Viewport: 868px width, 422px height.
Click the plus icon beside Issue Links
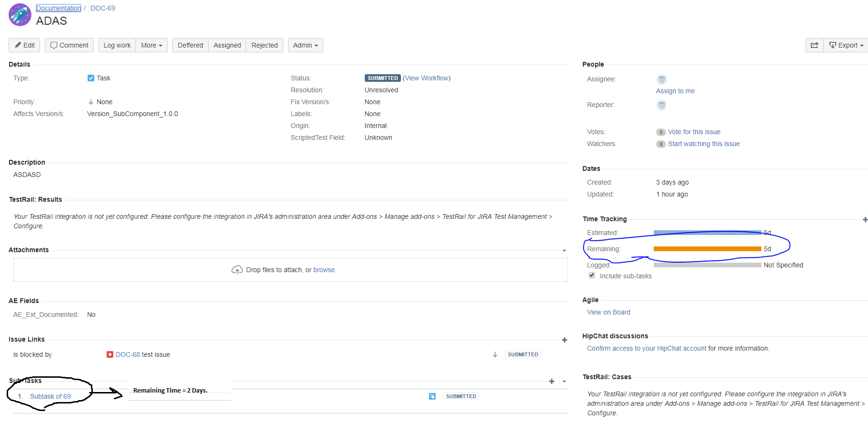pyautogui.click(x=564, y=340)
